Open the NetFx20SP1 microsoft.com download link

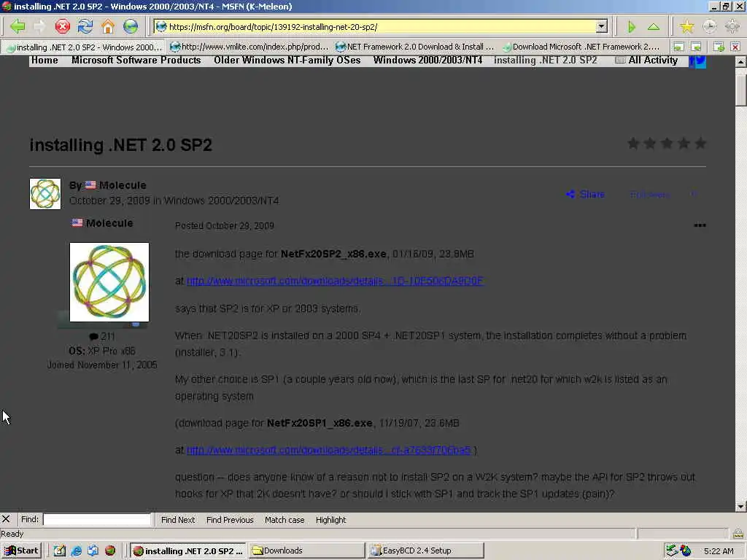329,450
